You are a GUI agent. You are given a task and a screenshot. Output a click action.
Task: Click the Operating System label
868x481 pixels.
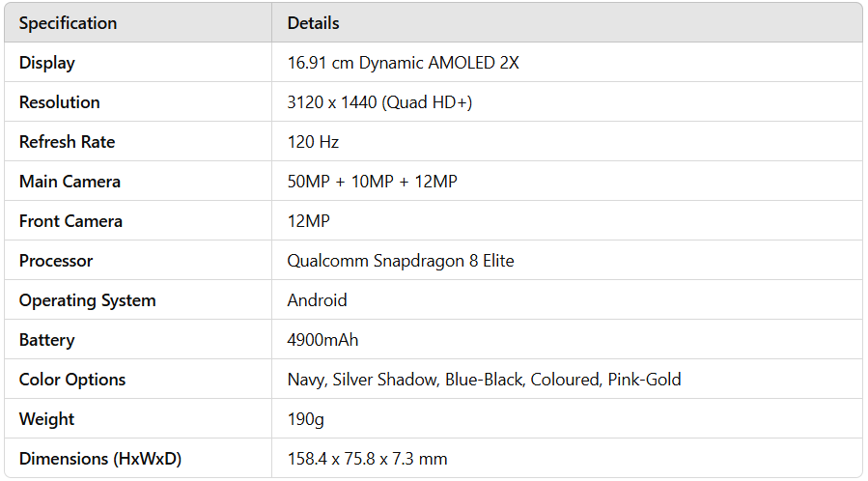pyautogui.click(x=87, y=300)
